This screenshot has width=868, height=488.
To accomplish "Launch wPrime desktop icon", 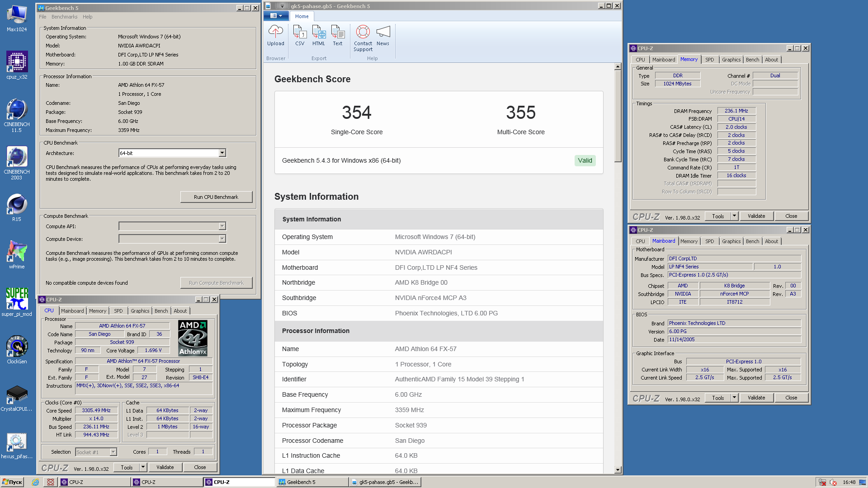I will pos(17,255).
